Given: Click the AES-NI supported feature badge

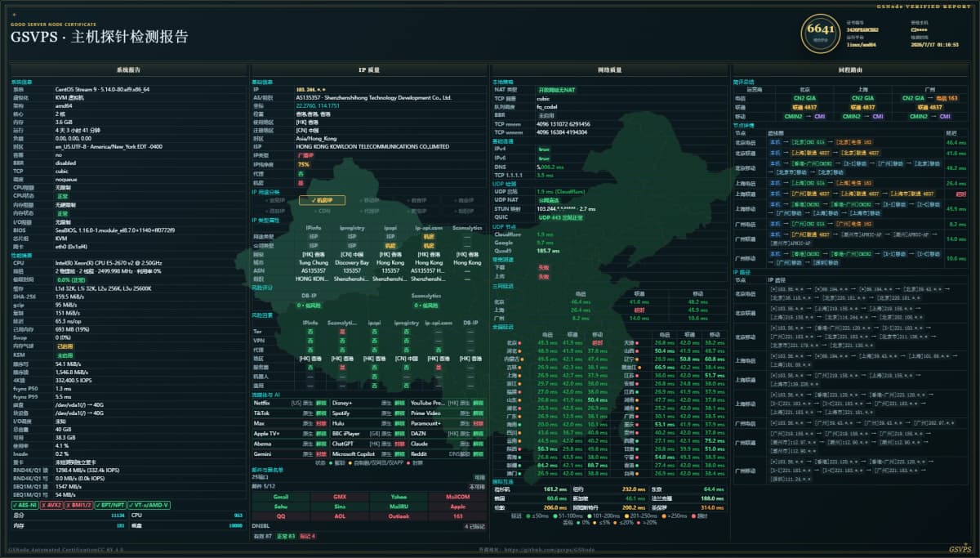Looking at the screenshot, I should point(24,505).
